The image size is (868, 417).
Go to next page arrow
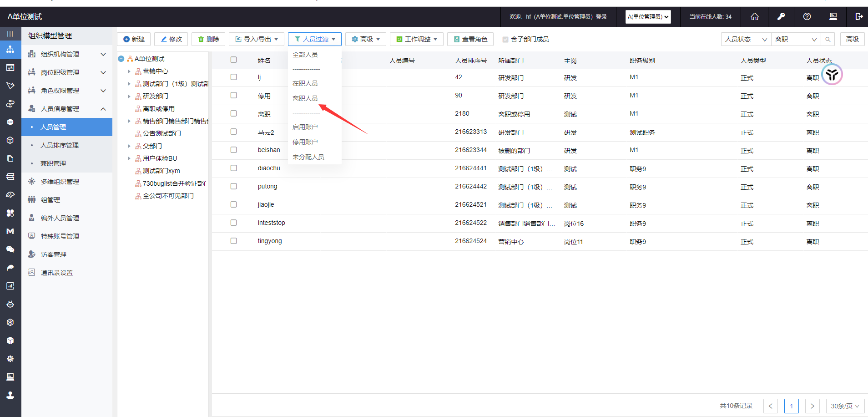812,406
